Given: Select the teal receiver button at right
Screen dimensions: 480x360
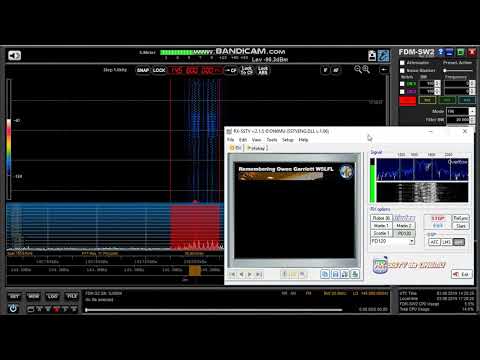Looking at the screenshot, I should (467, 100).
